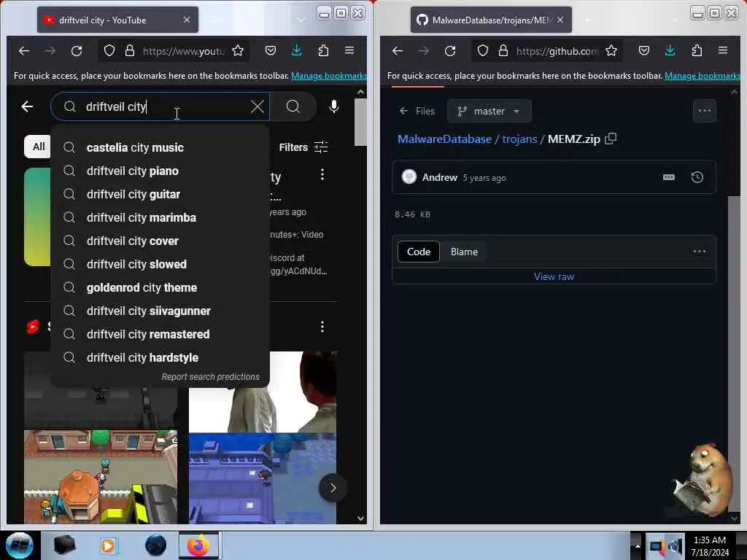Click the YouTube search back arrow

tap(27, 106)
